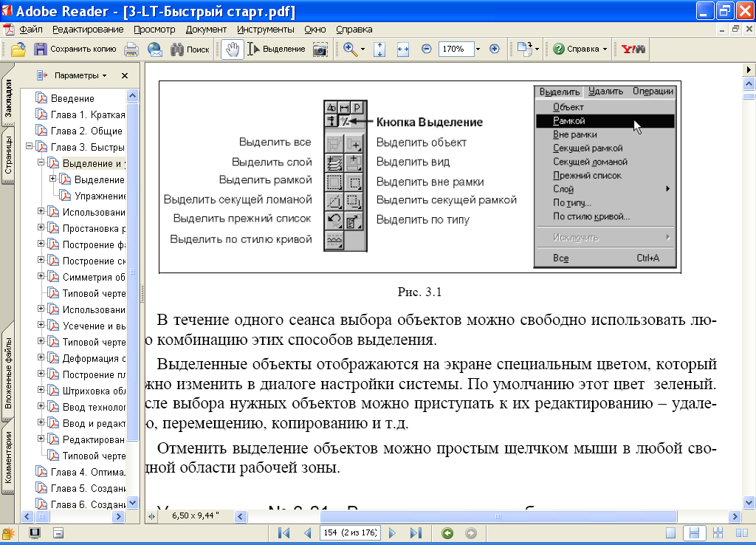Image resolution: width=756 pixels, height=545 pixels.
Task: Click the Fit Width icon
Action: (x=403, y=49)
